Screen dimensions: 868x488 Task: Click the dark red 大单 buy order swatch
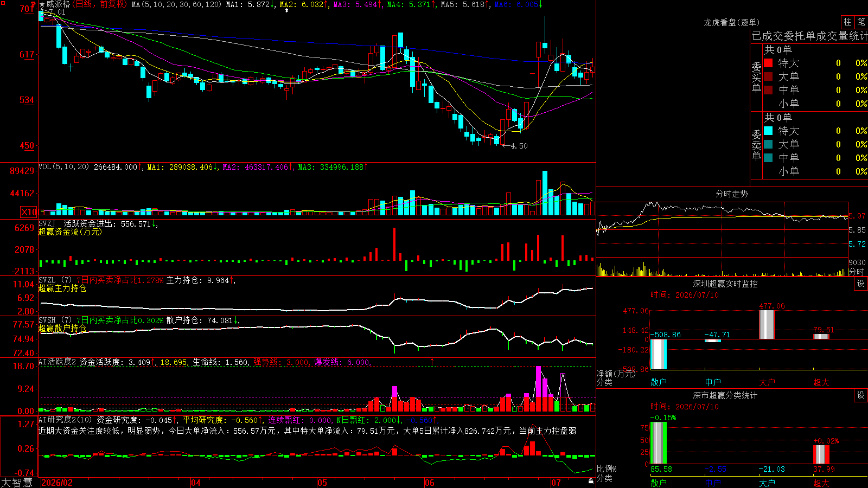coord(768,76)
